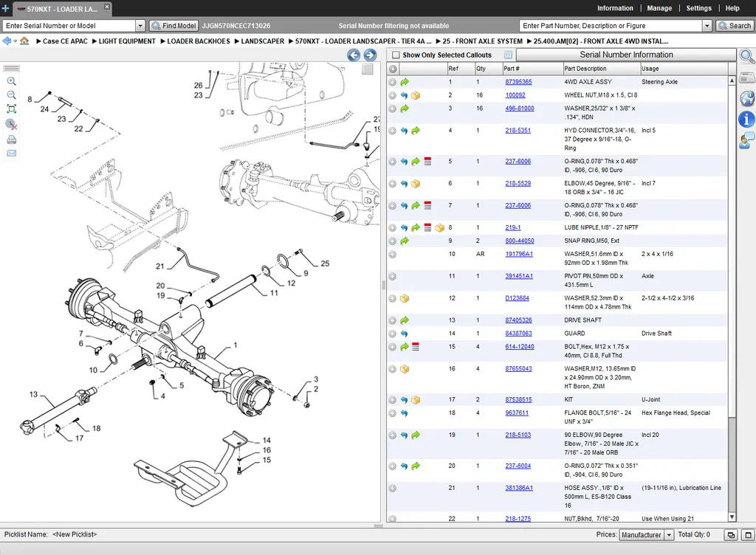The width and height of the screenshot is (756, 555).
Task: Open the magnifier search icon in the right sidebar
Action: [x=747, y=56]
